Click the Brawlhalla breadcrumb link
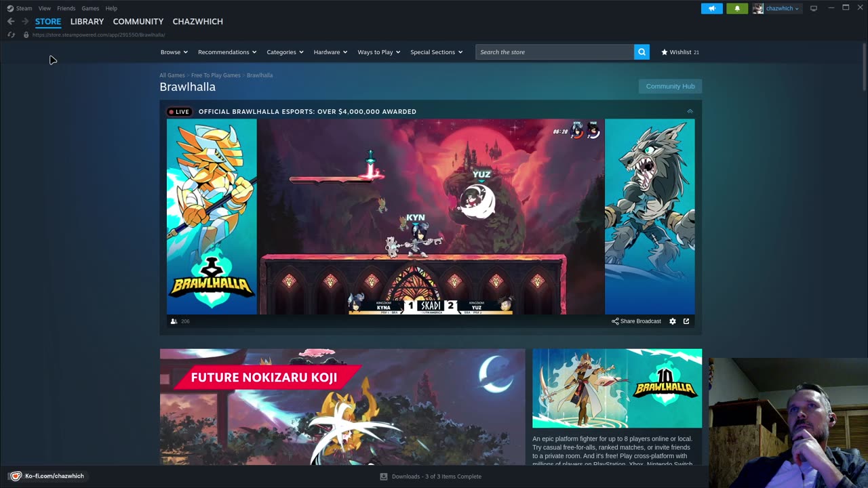Viewport: 868px width, 488px height. [260, 75]
